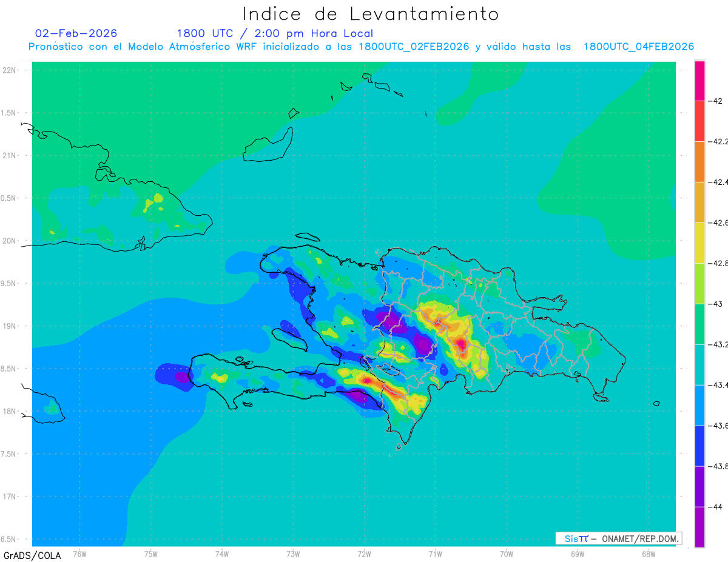Select the violet colorbar segment above -44
The width and height of the screenshot is (728, 562).
[699, 486]
